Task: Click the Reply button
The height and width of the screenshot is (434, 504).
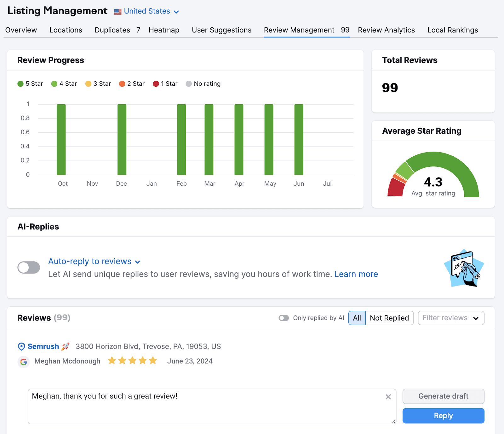Action: coord(443,415)
